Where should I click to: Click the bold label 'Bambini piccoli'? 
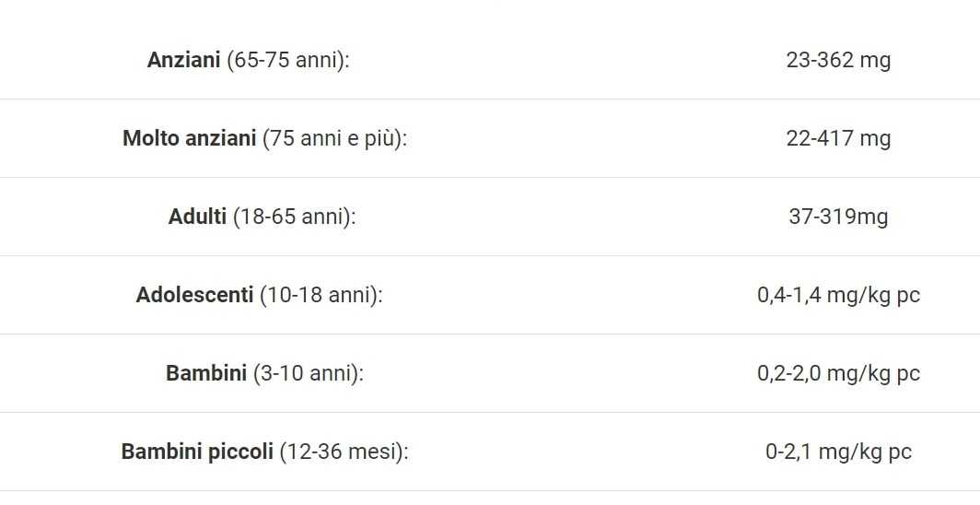coord(197,452)
